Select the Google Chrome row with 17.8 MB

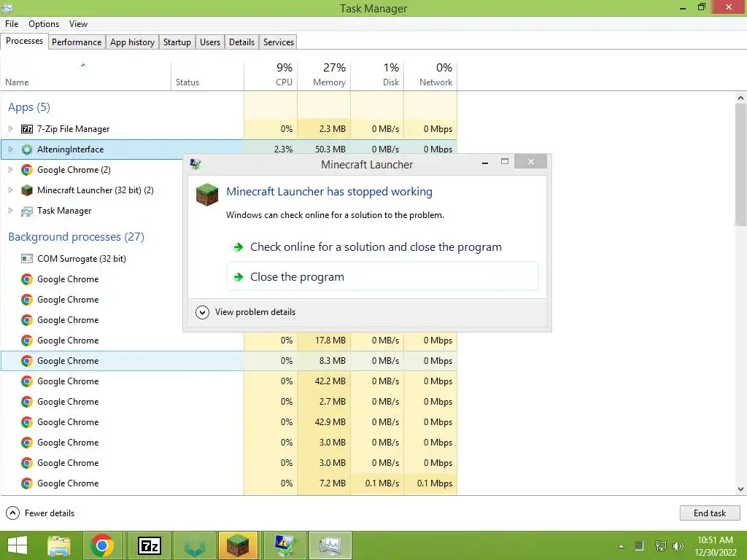click(x=228, y=341)
